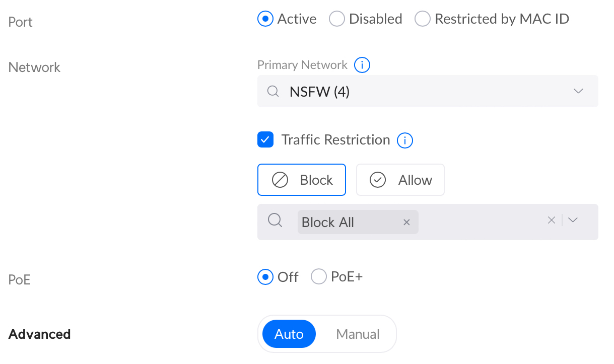Click the search icon in Primary Network field
The width and height of the screenshot is (614, 364).
(273, 91)
